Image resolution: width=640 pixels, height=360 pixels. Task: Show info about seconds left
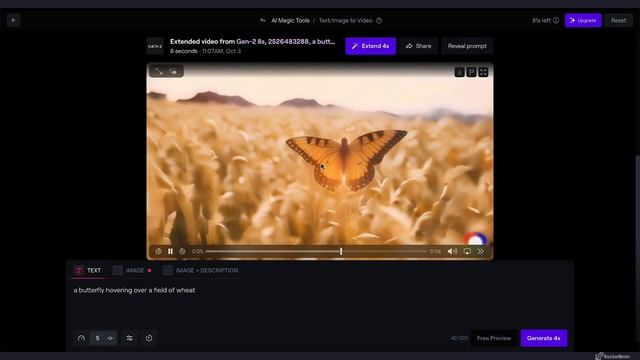point(556,20)
